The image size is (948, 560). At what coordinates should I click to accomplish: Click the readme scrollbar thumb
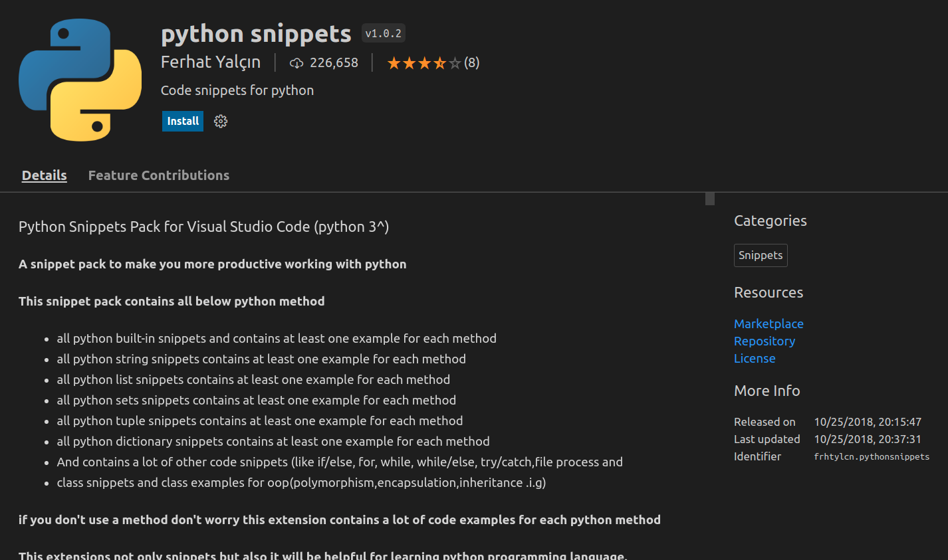[x=709, y=199]
